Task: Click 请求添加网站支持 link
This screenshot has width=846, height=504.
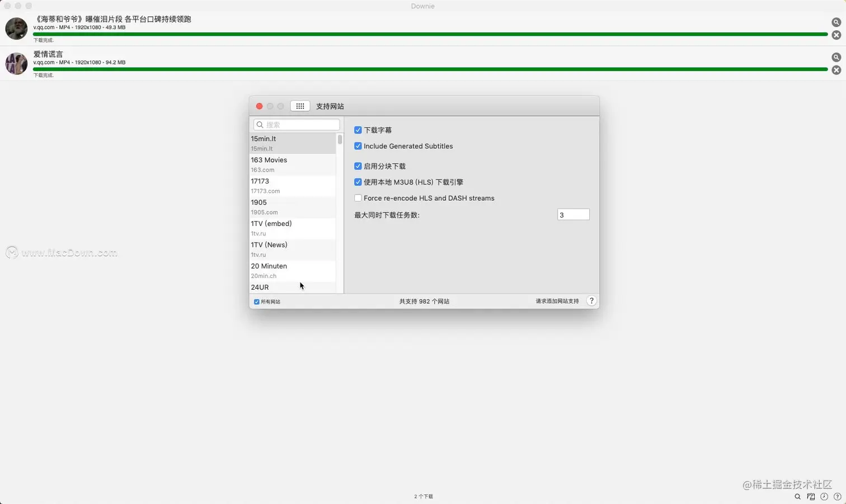Action: pyautogui.click(x=557, y=301)
